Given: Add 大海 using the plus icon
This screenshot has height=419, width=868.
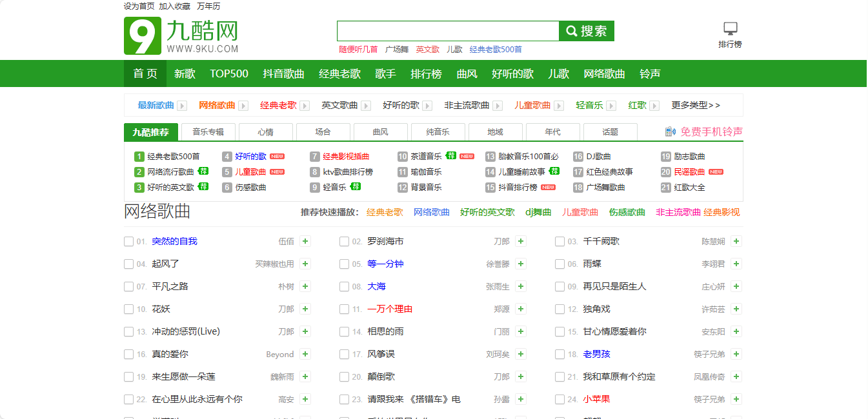Looking at the screenshot, I should [520, 286].
